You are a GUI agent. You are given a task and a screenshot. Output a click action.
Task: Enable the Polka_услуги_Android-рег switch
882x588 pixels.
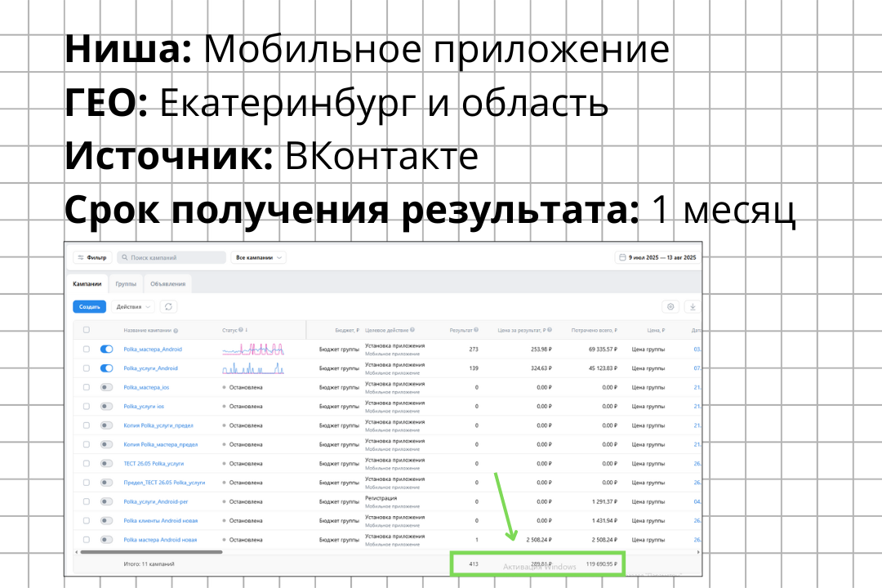click(x=106, y=501)
